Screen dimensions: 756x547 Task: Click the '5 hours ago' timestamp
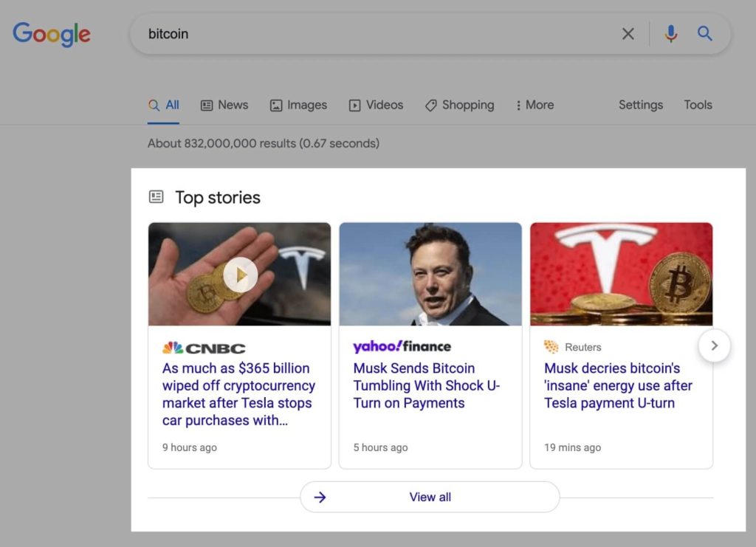point(380,447)
